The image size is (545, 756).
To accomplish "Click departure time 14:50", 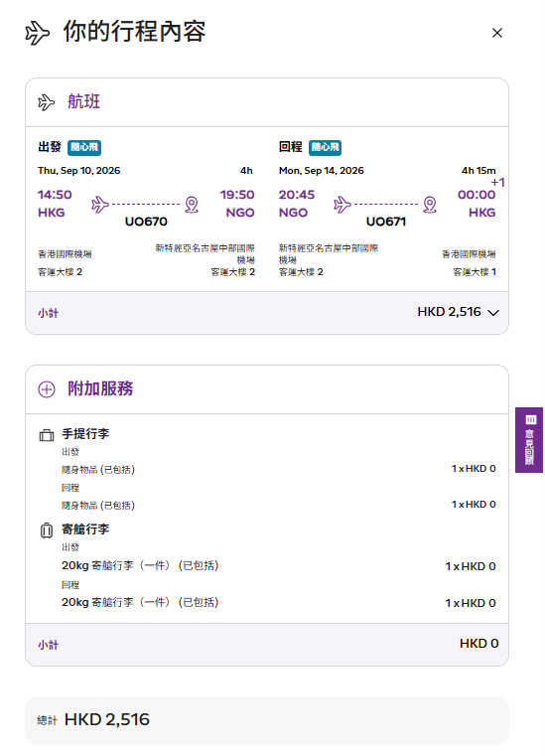I will point(55,195).
